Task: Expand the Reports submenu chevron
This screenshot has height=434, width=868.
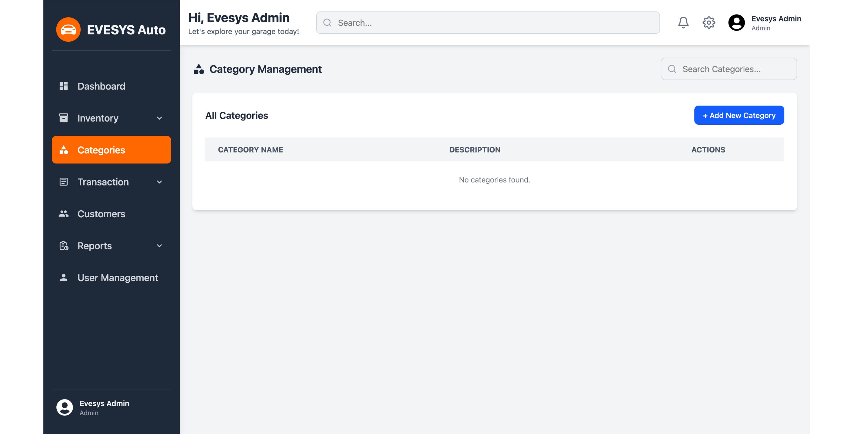Action: [x=159, y=246]
